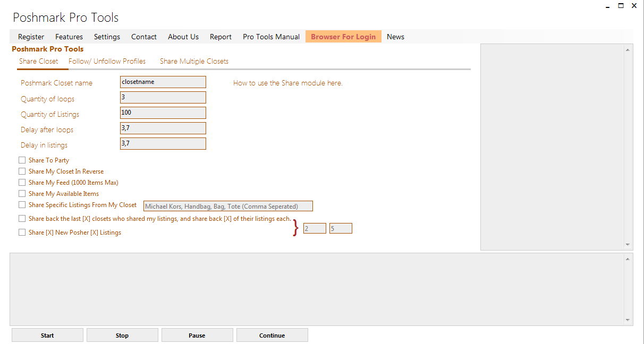This screenshot has width=644, height=344.
Task: Open the Report menu item
Action: point(221,37)
